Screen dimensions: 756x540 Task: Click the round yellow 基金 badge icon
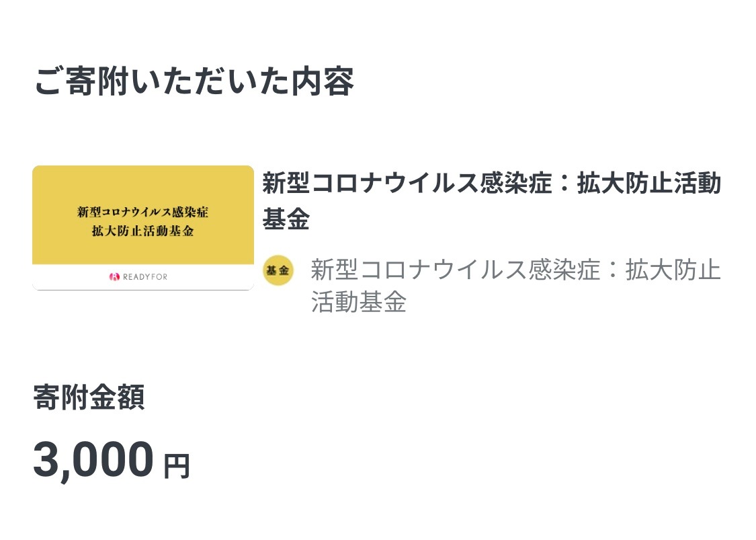point(278,270)
